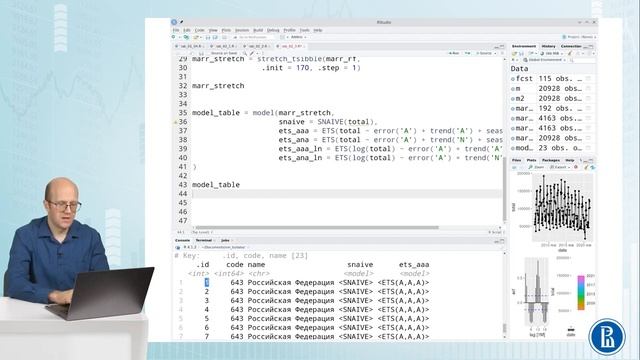This screenshot has height=360, width=640.
Task: Open the Project dropdown at top right
Action: coord(580,37)
